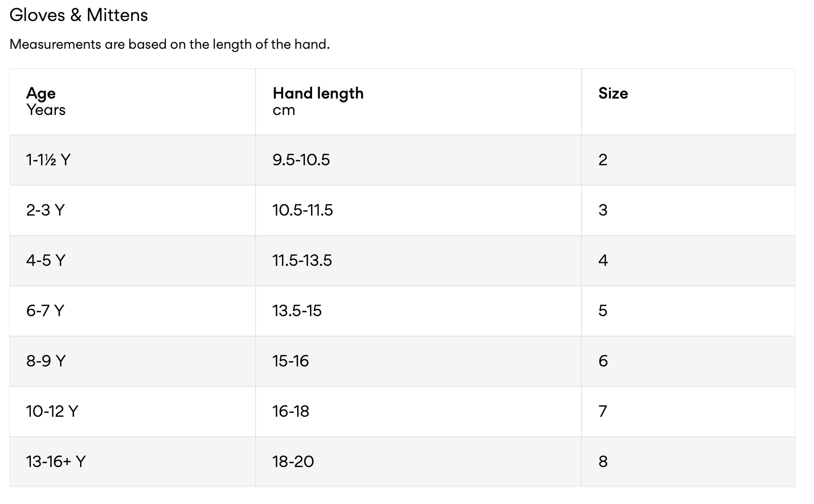Click the 10.5-11.5 hand length value
This screenshot has height=504, width=814.
(x=302, y=210)
